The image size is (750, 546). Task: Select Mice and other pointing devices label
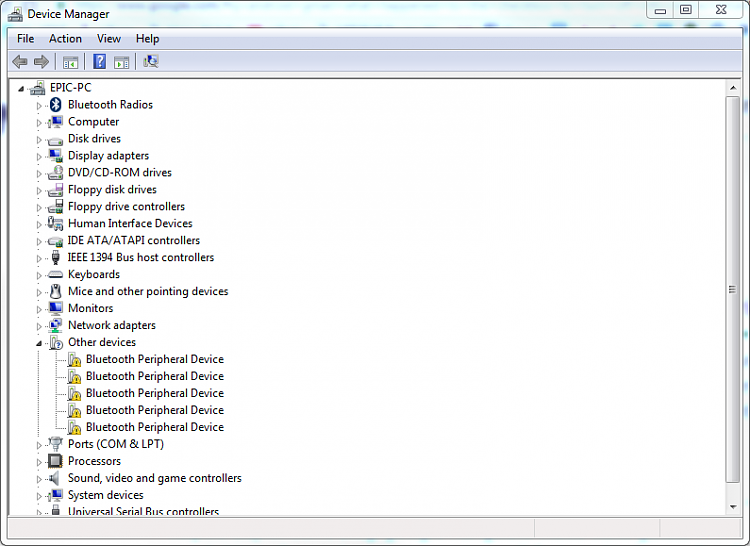coord(148,291)
